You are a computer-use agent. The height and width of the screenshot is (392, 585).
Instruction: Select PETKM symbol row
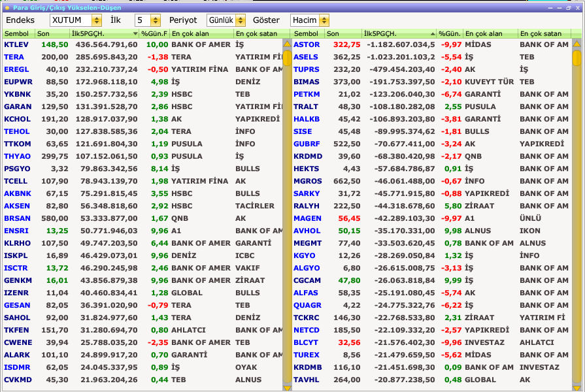point(432,94)
